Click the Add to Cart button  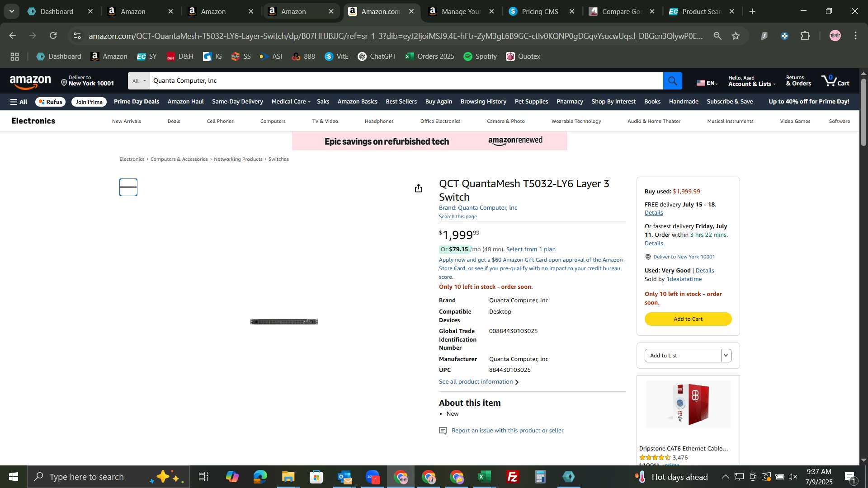pyautogui.click(x=688, y=319)
